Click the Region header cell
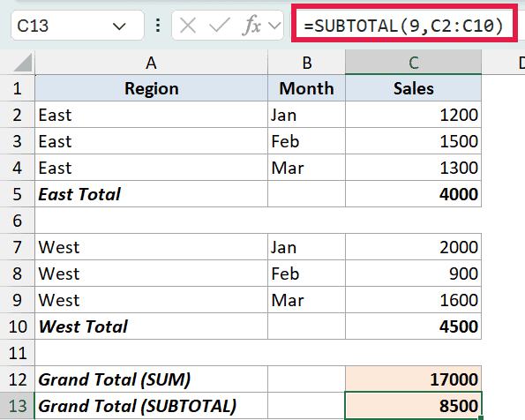Image resolution: width=525 pixels, height=420 pixels. [152, 88]
